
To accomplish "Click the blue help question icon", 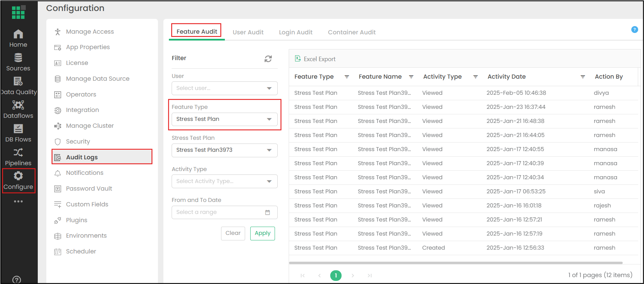I will coord(634,30).
